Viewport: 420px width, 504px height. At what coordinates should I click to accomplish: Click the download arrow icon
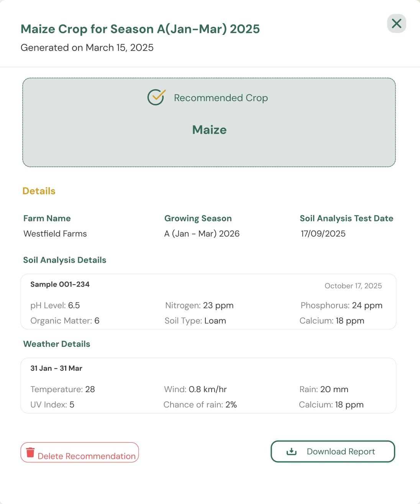pyautogui.click(x=292, y=452)
